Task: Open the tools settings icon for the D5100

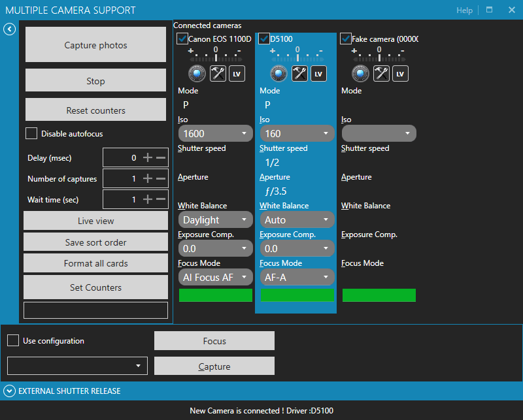Action: click(299, 73)
